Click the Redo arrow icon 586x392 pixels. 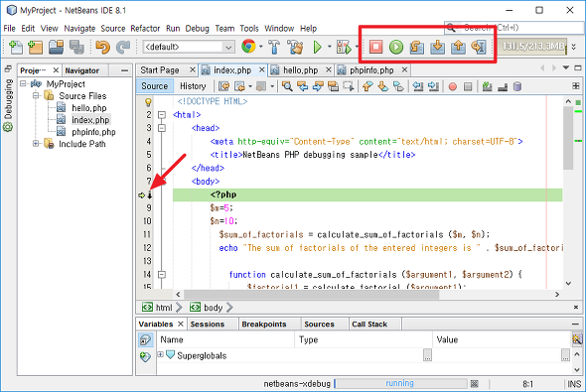point(123,47)
